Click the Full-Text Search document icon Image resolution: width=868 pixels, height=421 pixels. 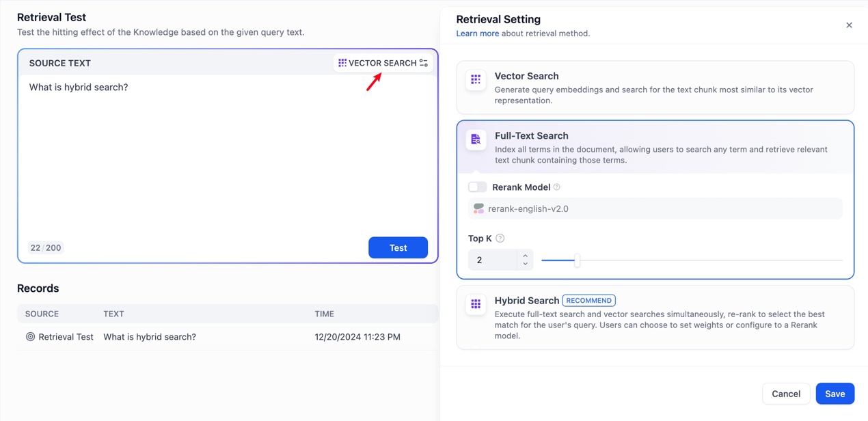[x=476, y=139]
